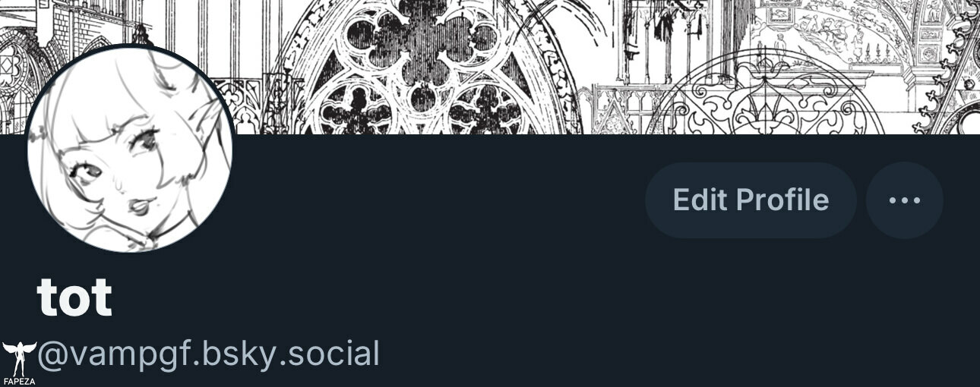This screenshot has height=387, width=980.
Task: Click the display name tot
Action: [74, 297]
